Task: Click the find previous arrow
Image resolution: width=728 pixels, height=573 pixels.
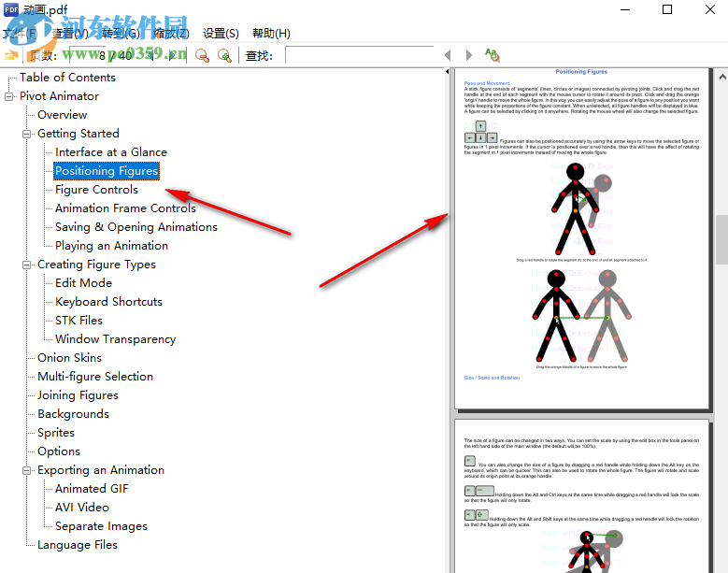Action: pyautogui.click(x=448, y=55)
